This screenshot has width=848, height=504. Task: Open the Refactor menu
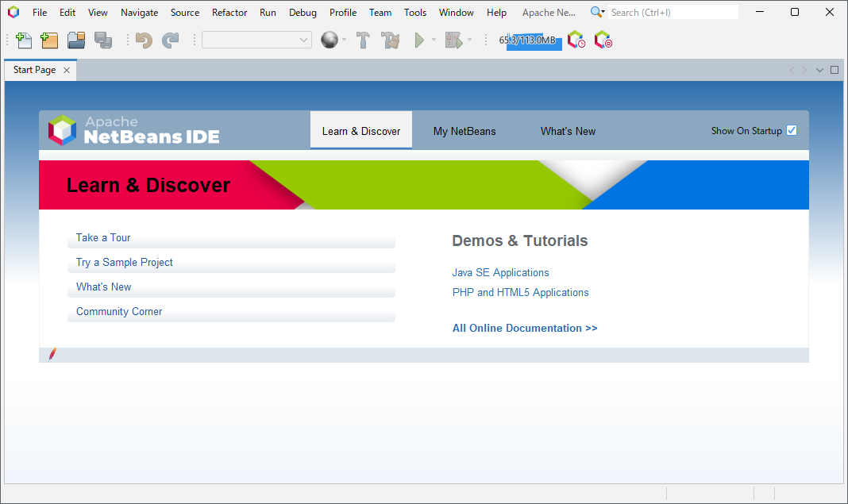tap(229, 13)
